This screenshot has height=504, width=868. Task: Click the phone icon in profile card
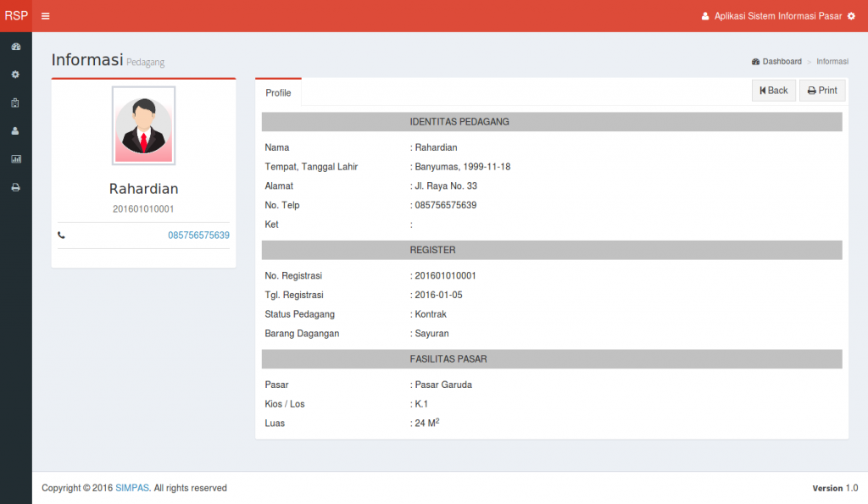(x=61, y=235)
